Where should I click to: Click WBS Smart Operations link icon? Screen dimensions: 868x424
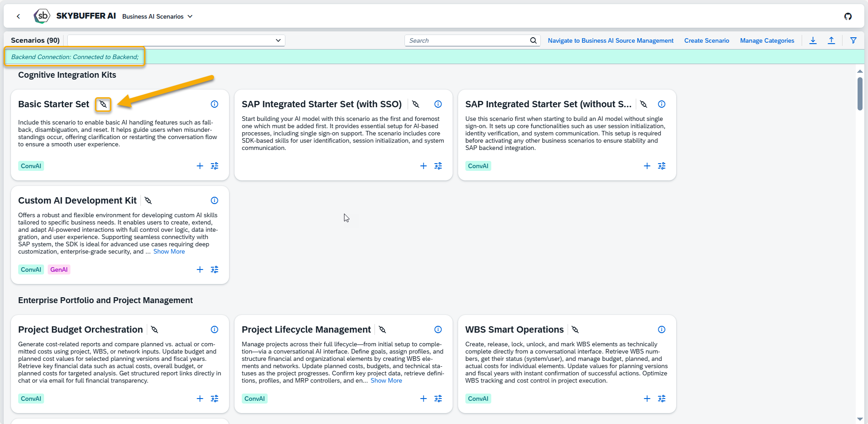575,329
